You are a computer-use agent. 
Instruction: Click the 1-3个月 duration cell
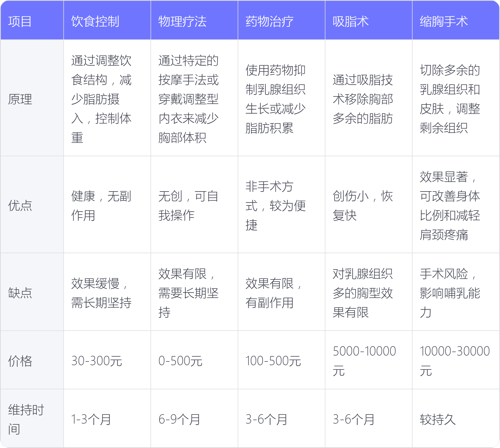coord(91,419)
